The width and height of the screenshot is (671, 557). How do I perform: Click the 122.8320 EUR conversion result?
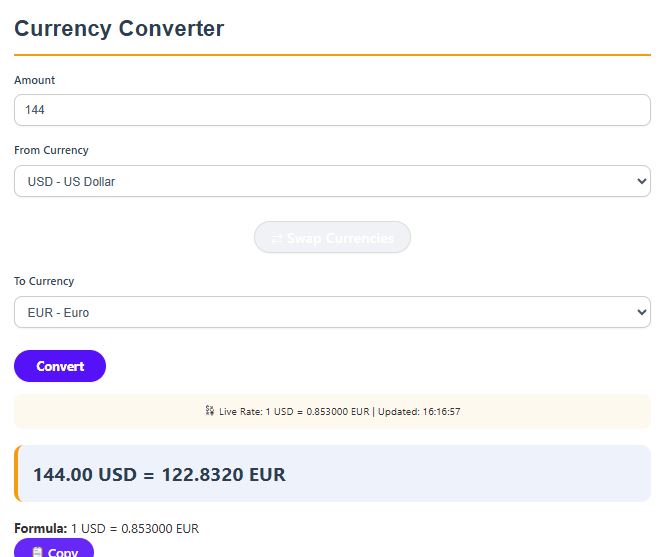(222, 474)
